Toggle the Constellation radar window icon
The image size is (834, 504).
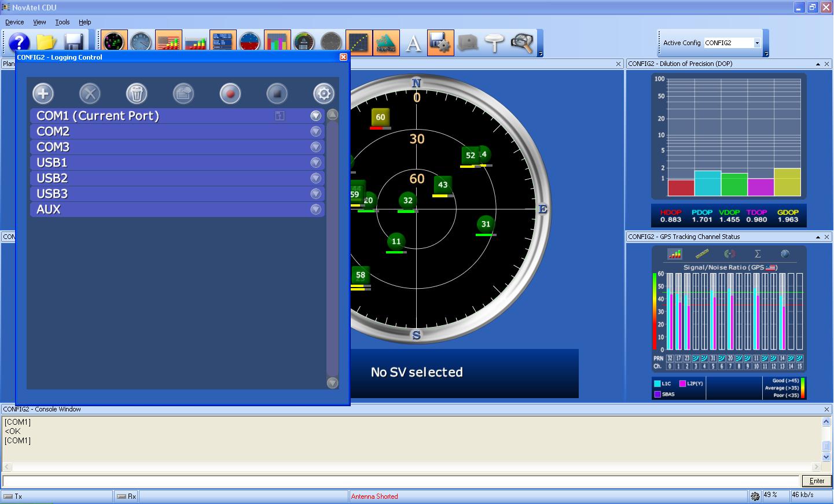point(114,43)
